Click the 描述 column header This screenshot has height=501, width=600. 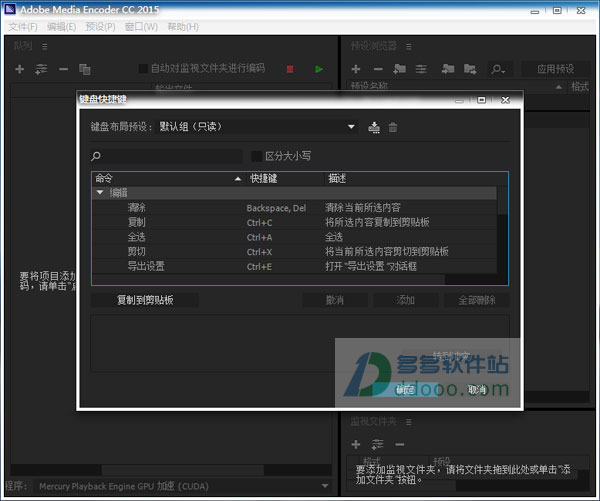[337, 178]
